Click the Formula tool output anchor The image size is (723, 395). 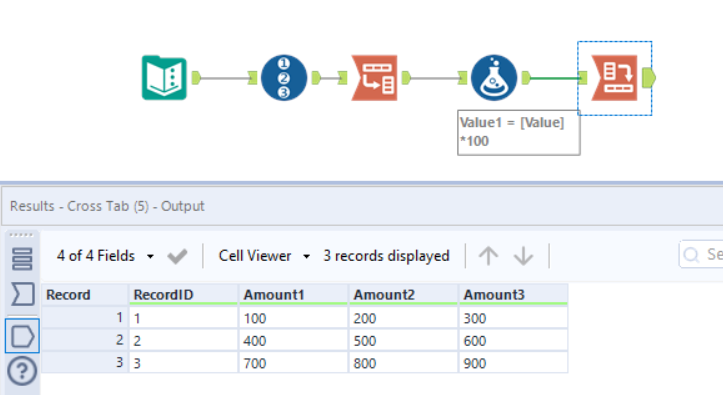click(x=526, y=77)
